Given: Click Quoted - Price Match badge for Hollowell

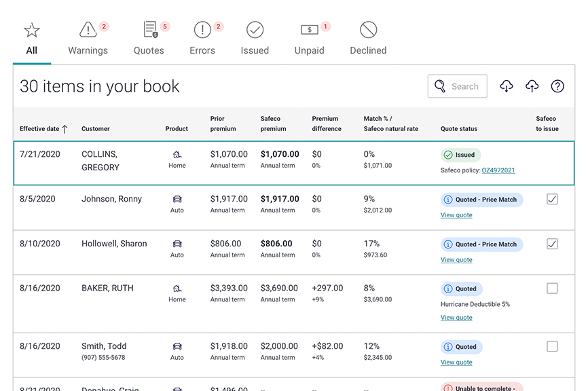Looking at the screenshot, I should (481, 244).
